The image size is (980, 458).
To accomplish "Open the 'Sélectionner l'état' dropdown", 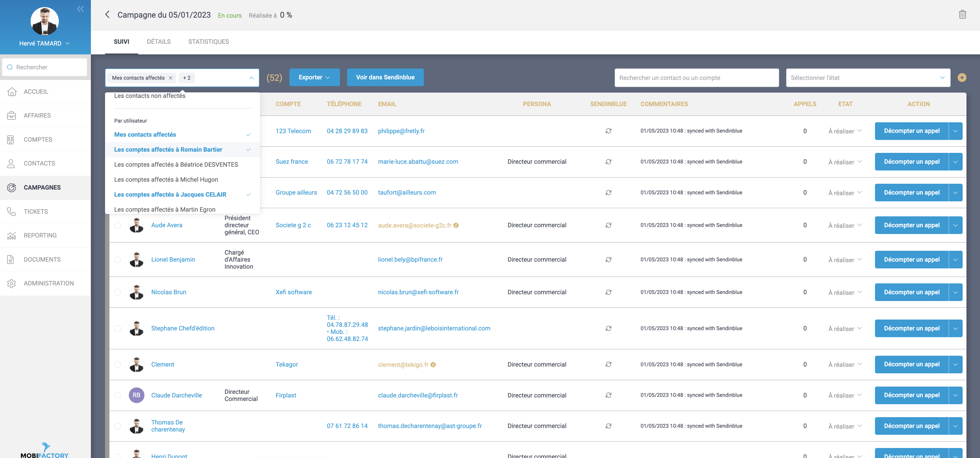I will pos(868,78).
